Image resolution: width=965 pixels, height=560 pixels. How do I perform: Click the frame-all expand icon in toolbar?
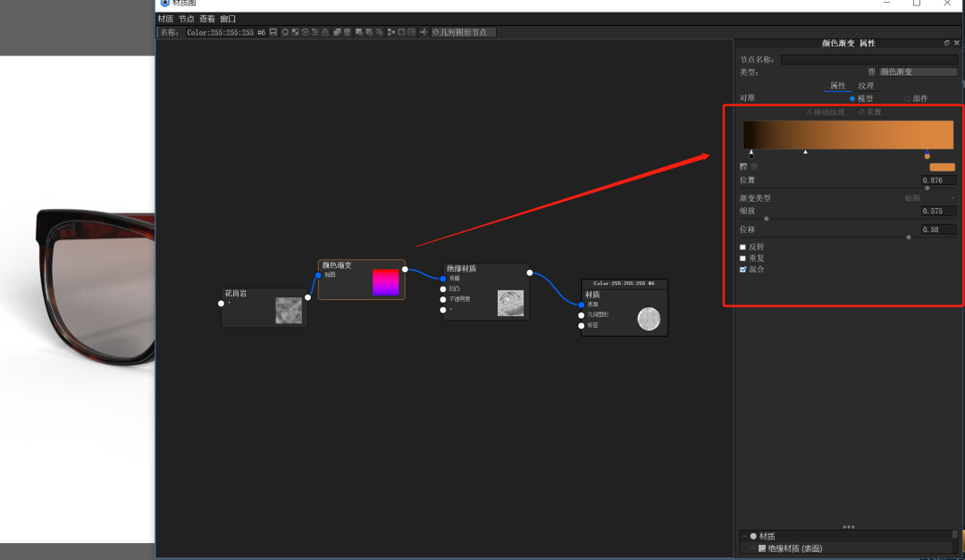(401, 32)
